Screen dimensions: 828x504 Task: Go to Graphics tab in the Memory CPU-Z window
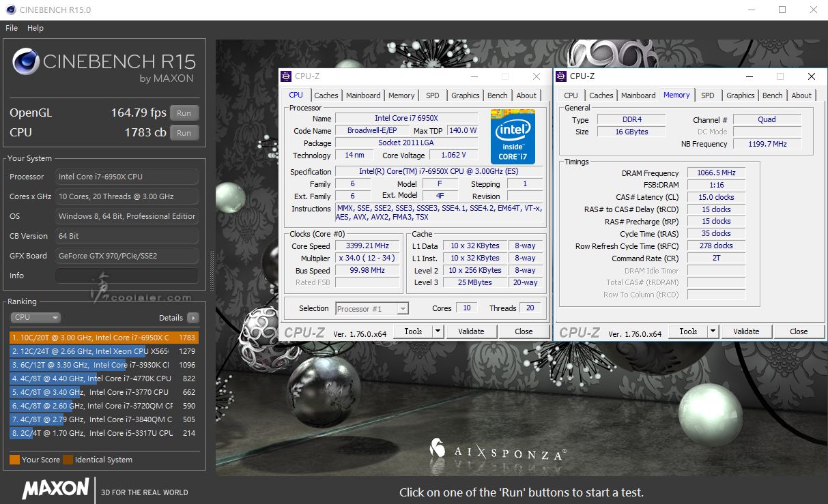[741, 95]
